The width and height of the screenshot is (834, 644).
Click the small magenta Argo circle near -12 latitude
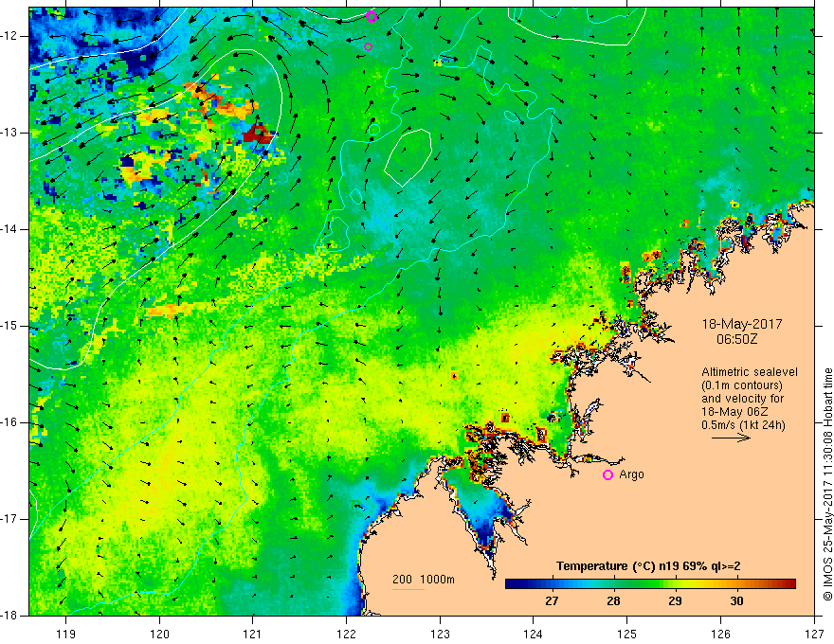(368, 46)
